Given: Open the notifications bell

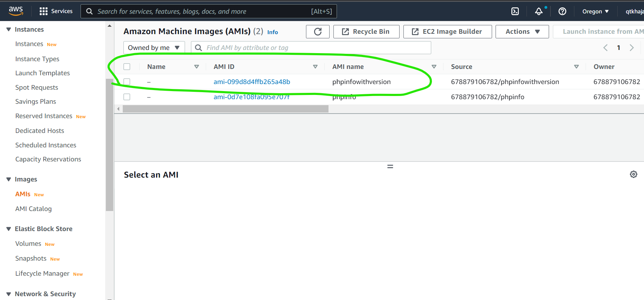Looking at the screenshot, I should [x=538, y=11].
